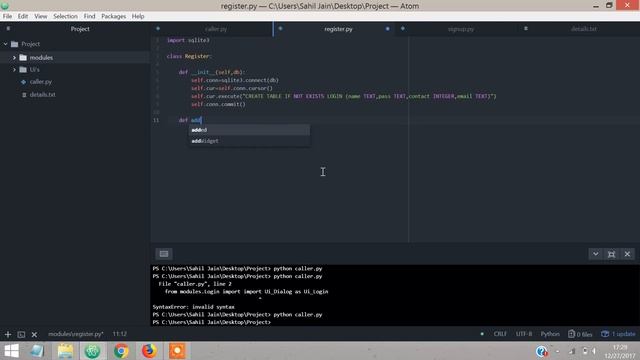Viewport: 640px width, 360px height.
Task: Open the View menu
Action: [x=40, y=16]
